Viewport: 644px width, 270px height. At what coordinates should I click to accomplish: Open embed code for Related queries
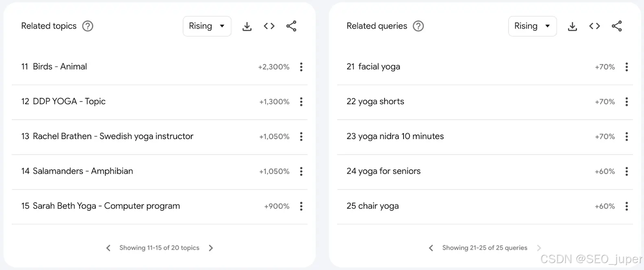(594, 26)
